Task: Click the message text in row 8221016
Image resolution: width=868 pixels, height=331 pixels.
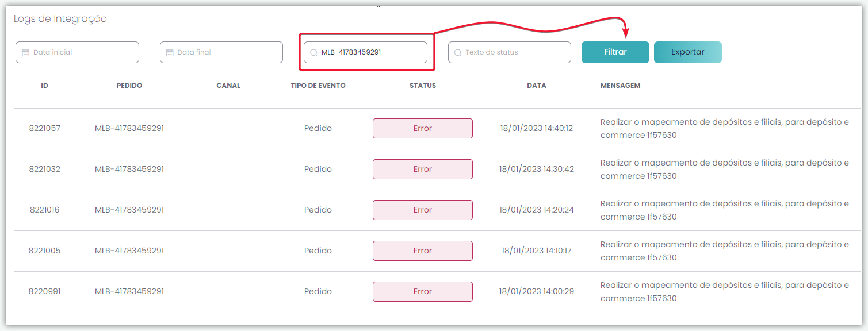Action: coord(725,210)
